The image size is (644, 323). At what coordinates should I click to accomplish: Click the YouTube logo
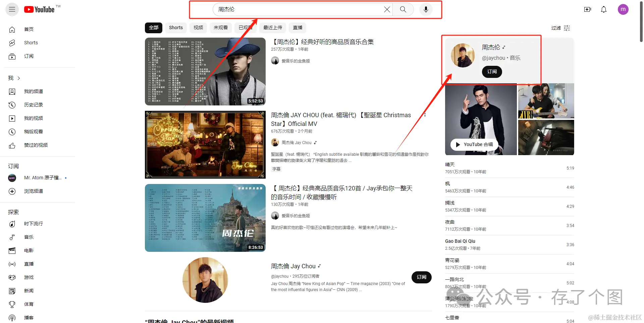point(39,9)
